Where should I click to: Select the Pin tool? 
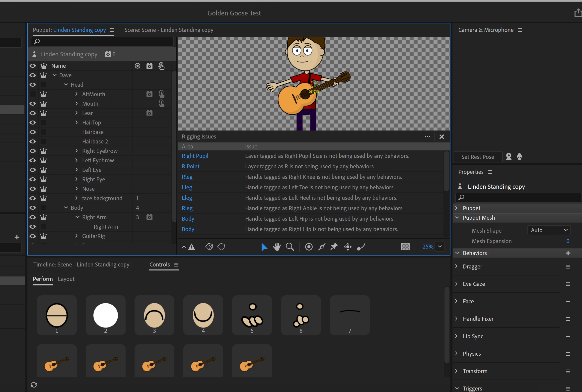pos(334,247)
